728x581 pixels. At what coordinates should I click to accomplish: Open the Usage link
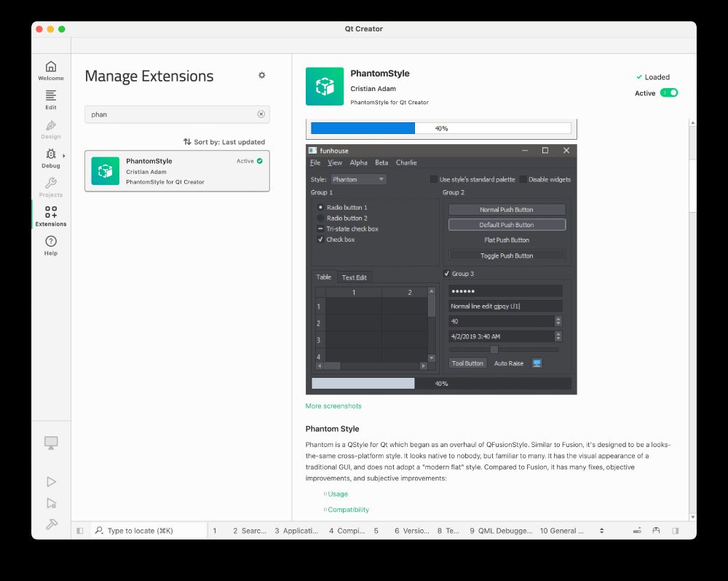[x=338, y=494]
